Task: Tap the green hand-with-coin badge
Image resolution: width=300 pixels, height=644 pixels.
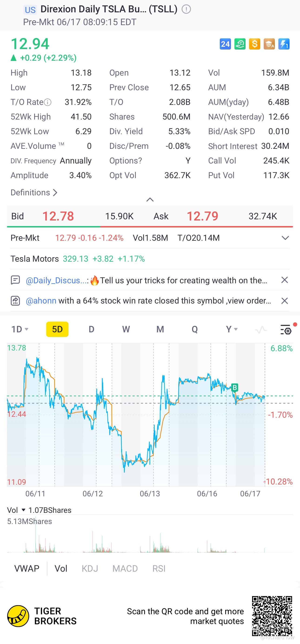Action: click(240, 44)
